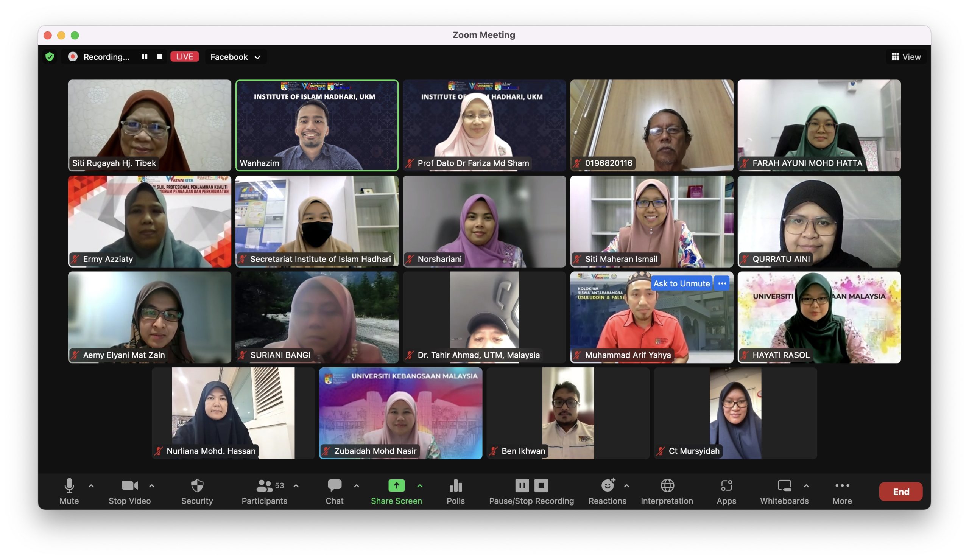Pause recording in bottom toolbar
The image size is (969, 560).
522,486
